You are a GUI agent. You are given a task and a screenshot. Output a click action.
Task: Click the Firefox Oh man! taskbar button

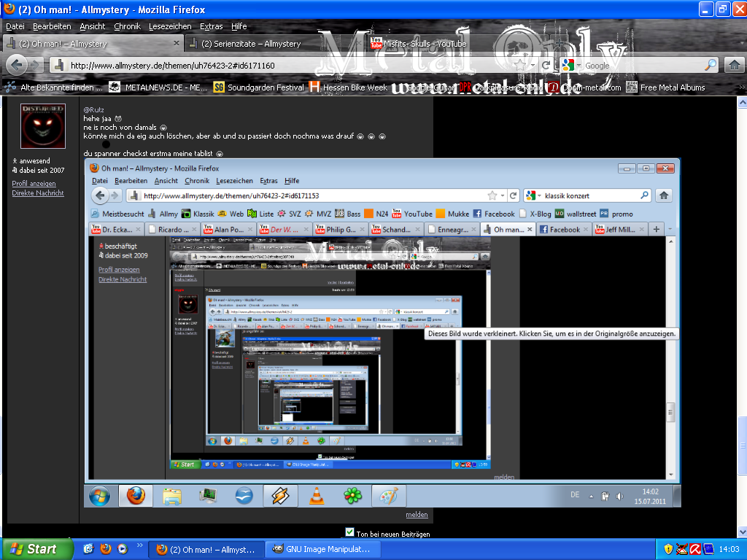click(x=206, y=549)
